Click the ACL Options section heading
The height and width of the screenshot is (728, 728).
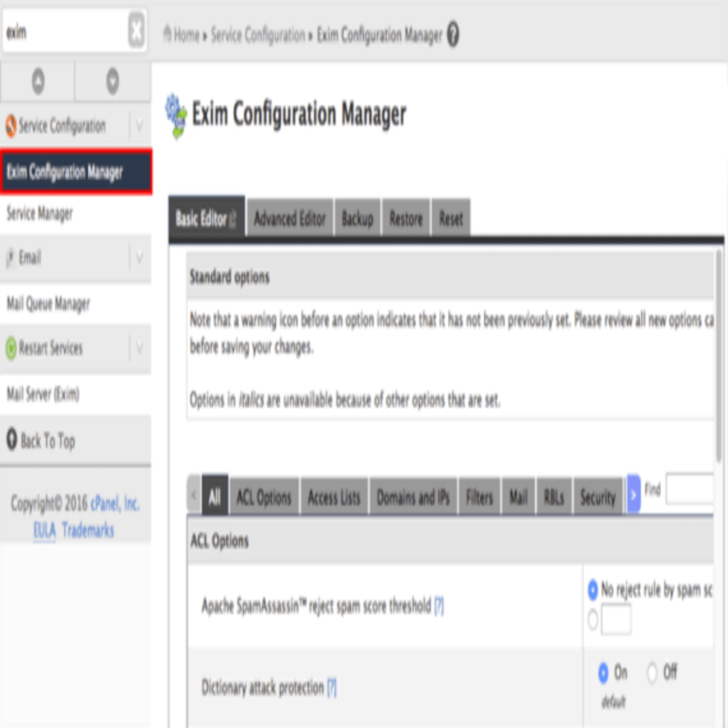220,541
